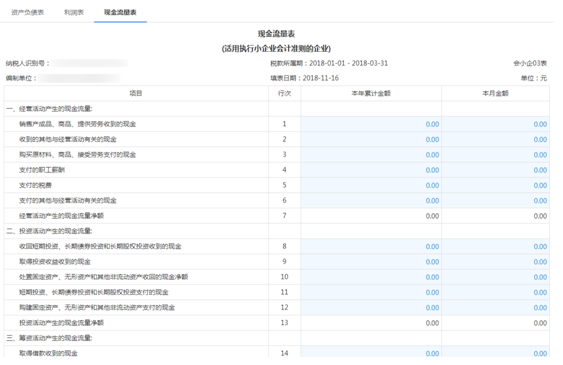
Task: Click the 单位：元 label
Action: (x=534, y=78)
